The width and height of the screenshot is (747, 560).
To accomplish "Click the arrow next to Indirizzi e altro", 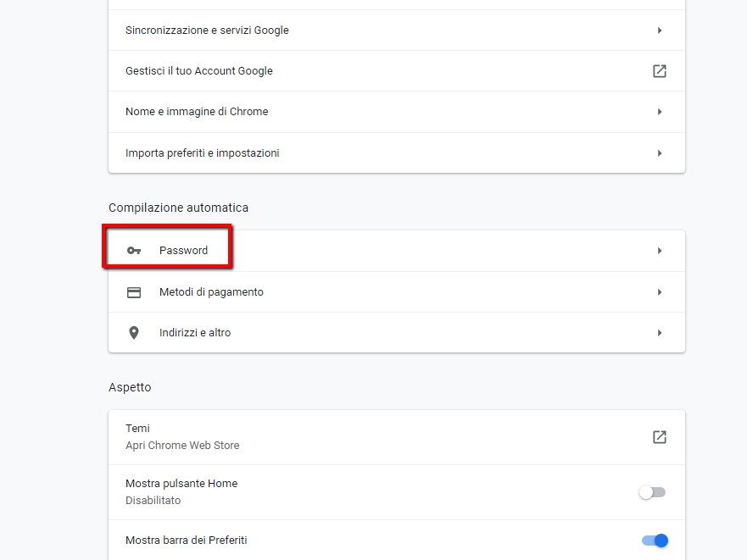I will [x=659, y=333].
